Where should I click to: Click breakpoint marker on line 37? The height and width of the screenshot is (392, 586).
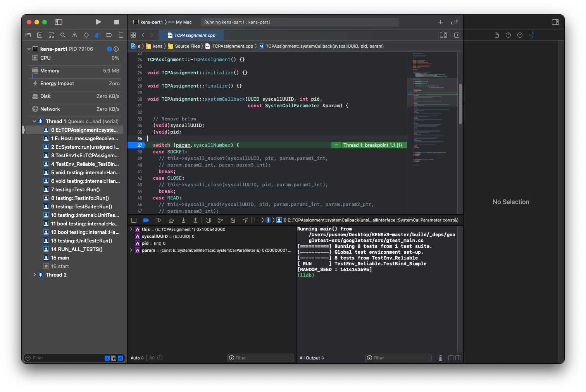[136, 145]
